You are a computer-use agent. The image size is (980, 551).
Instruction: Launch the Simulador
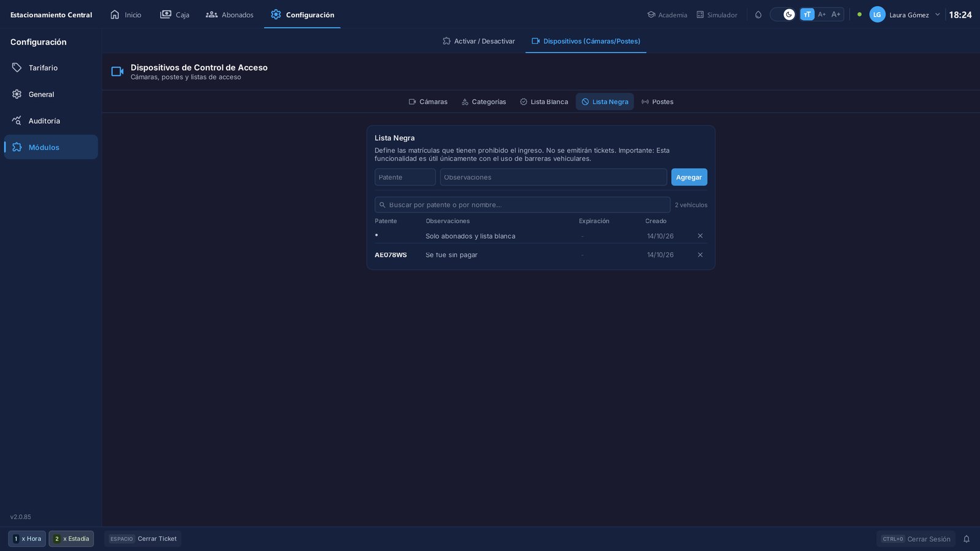pos(717,15)
